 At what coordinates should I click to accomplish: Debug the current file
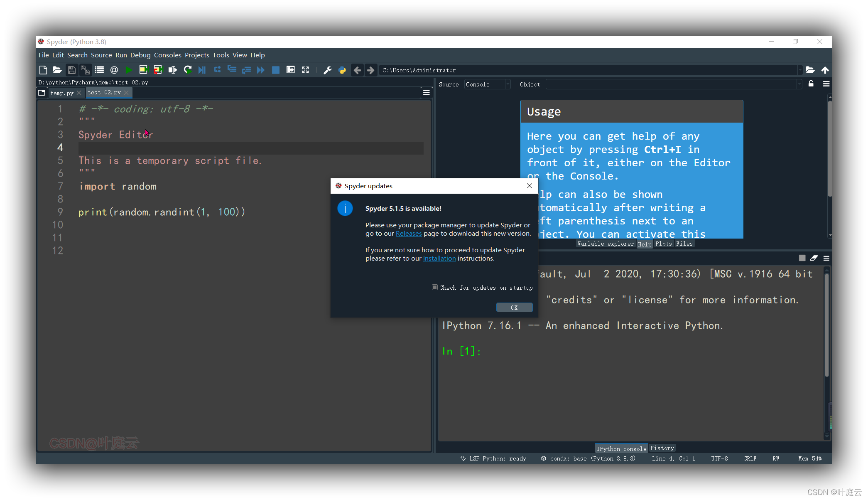point(202,70)
